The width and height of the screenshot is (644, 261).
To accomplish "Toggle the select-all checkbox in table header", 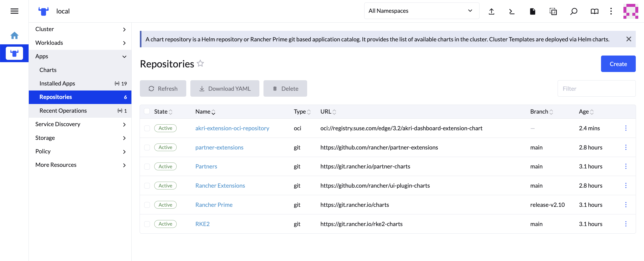I will (x=147, y=111).
